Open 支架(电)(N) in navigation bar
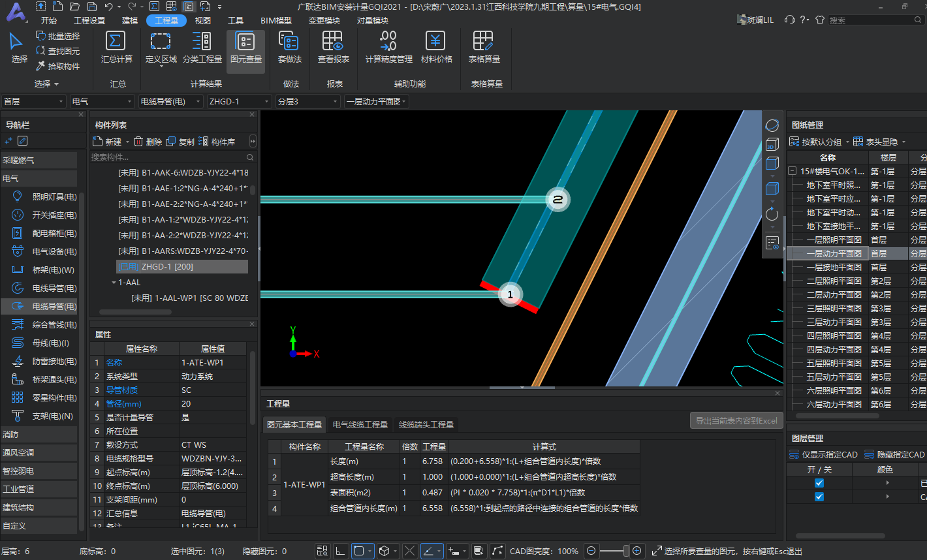The image size is (927, 560). point(44,416)
